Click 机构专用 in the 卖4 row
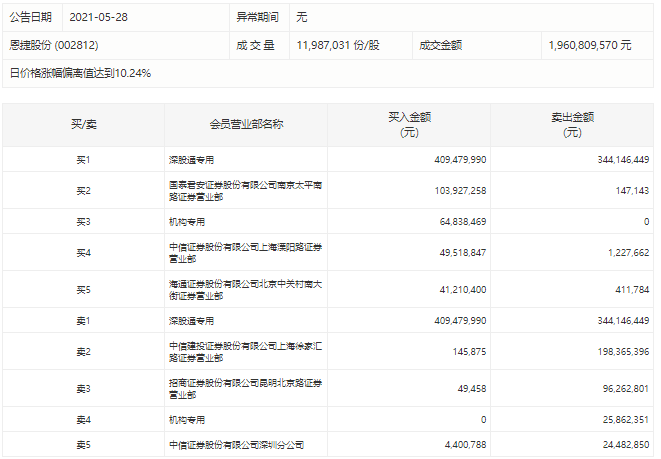This screenshot has width=661, height=459. (187, 419)
